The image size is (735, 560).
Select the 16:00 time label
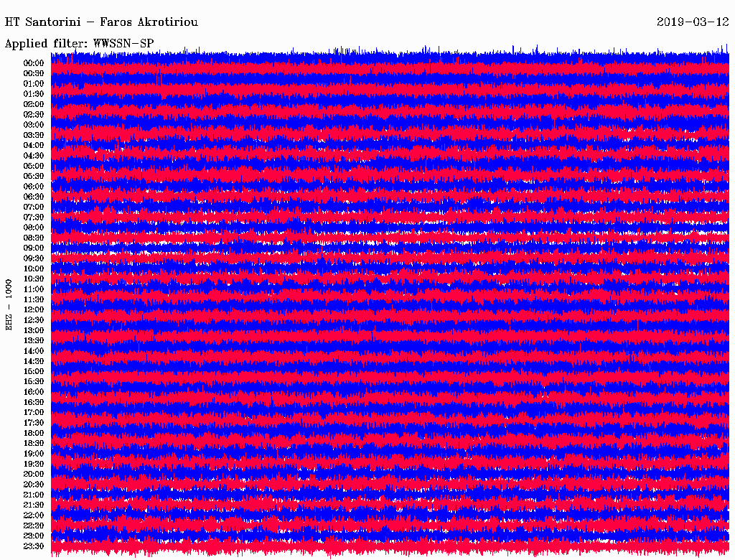click(34, 392)
